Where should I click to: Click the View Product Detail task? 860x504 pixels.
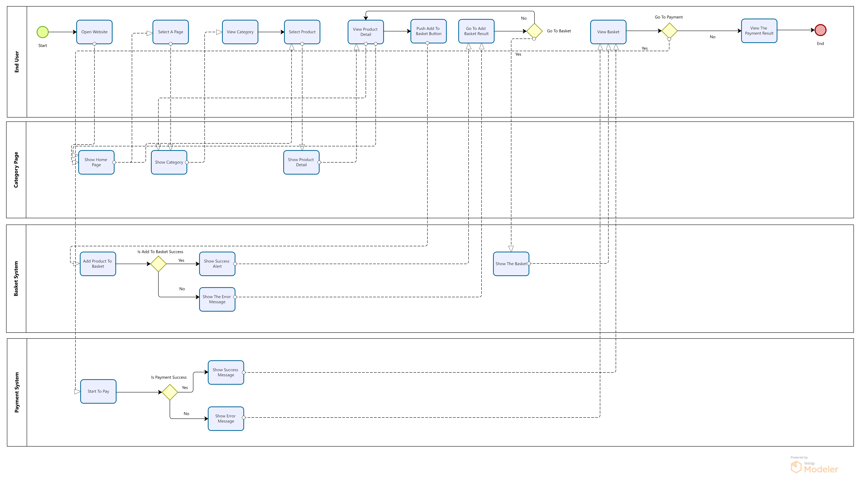click(x=365, y=32)
